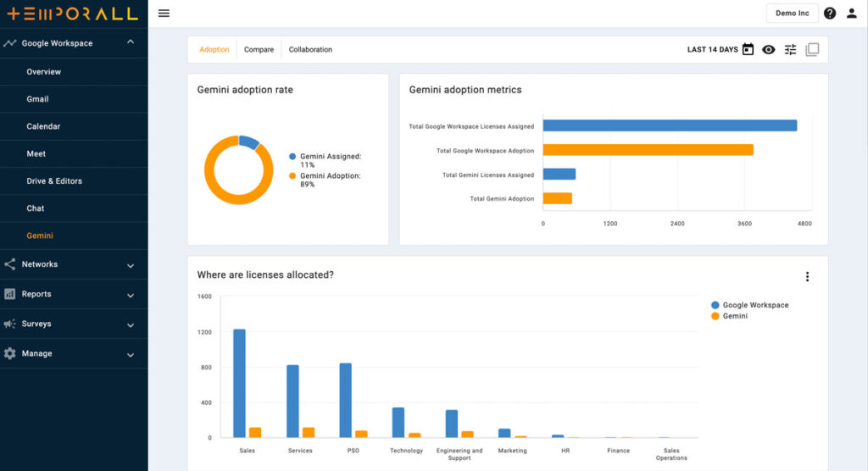Click the LAST 14 DAYS date label
This screenshot has height=471, width=868.
pos(712,50)
